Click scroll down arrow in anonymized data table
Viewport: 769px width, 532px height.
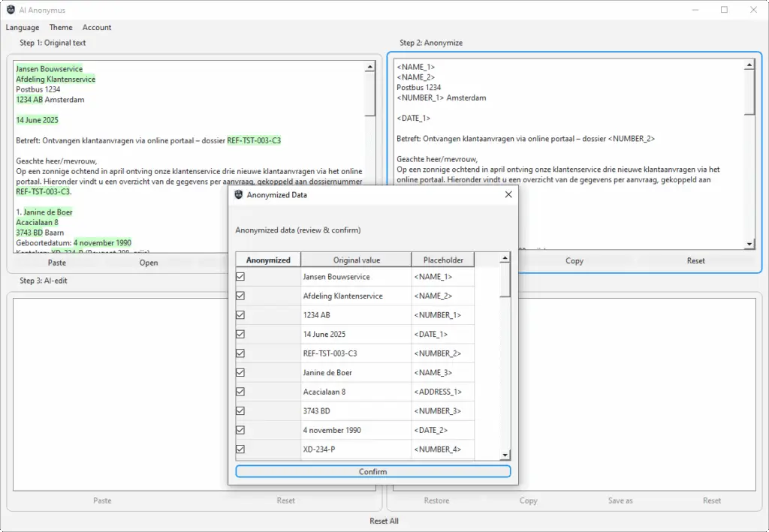tap(505, 455)
